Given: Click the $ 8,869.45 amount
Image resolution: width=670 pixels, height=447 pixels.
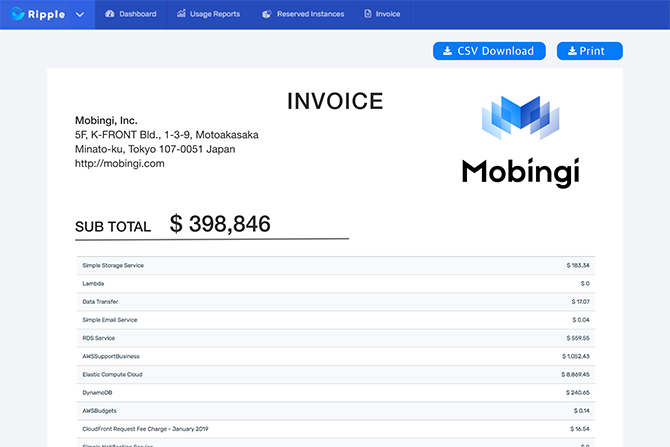Looking at the screenshot, I should (x=575, y=374).
